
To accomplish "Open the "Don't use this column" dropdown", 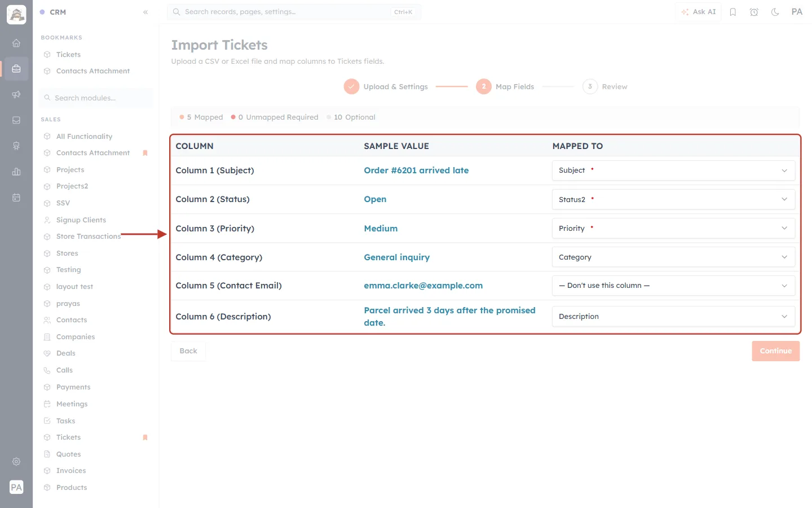I will tap(673, 286).
